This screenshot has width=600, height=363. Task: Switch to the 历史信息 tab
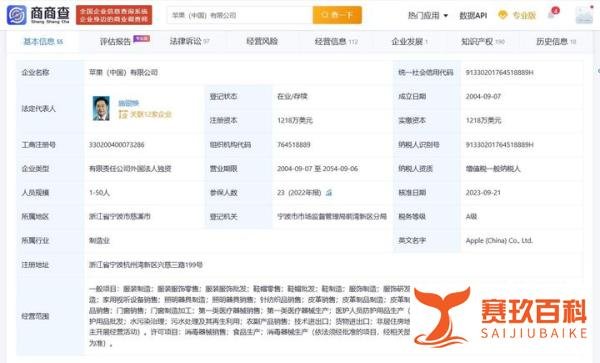pyautogui.click(x=556, y=41)
